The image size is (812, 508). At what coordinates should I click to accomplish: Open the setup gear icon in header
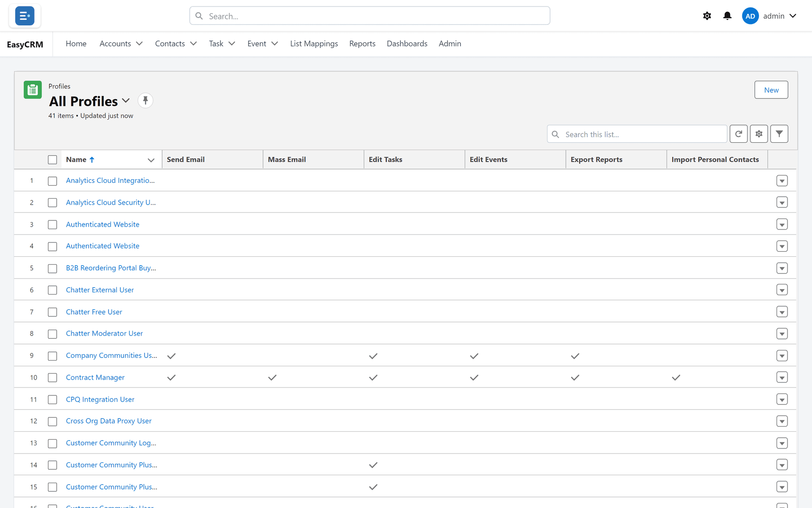tap(707, 16)
